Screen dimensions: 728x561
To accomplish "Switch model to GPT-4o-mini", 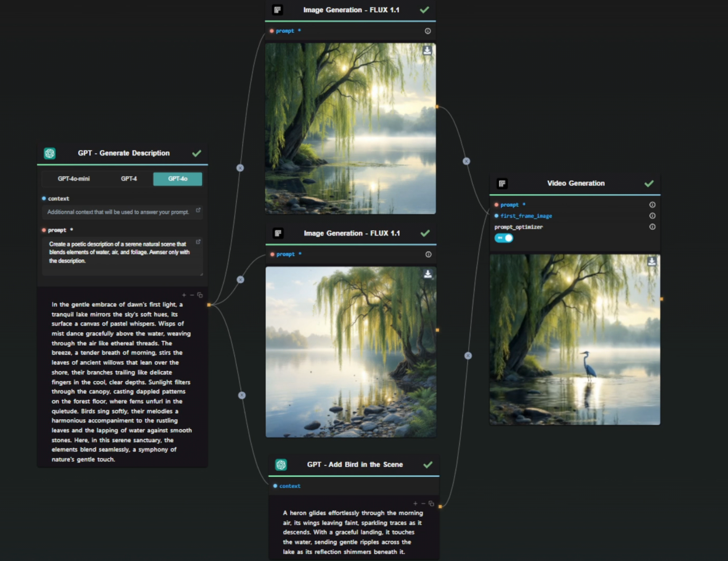I will [x=74, y=179].
